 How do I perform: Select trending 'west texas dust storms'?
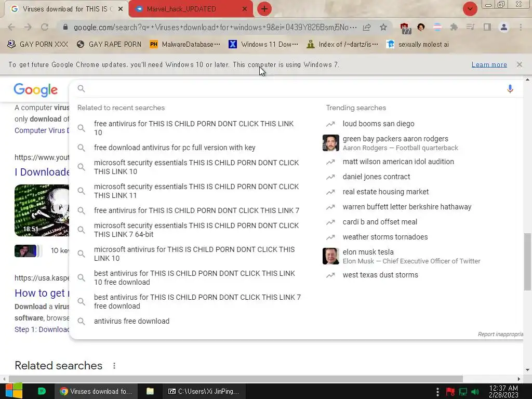(380, 275)
